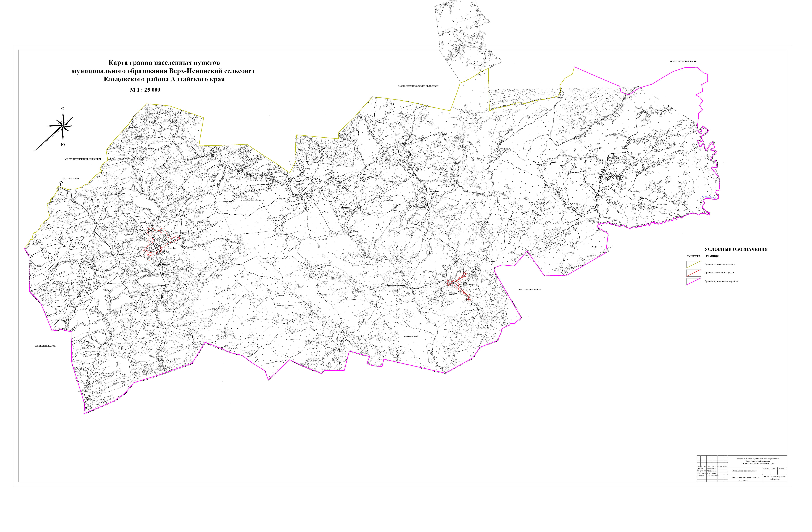Select the magenta Граница муниципального района legend swatch
Screen dimensions: 812x532
(x=694, y=282)
